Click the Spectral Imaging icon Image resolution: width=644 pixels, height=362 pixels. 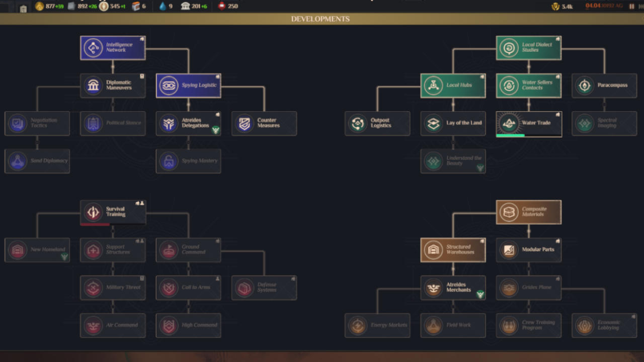[585, 124]
